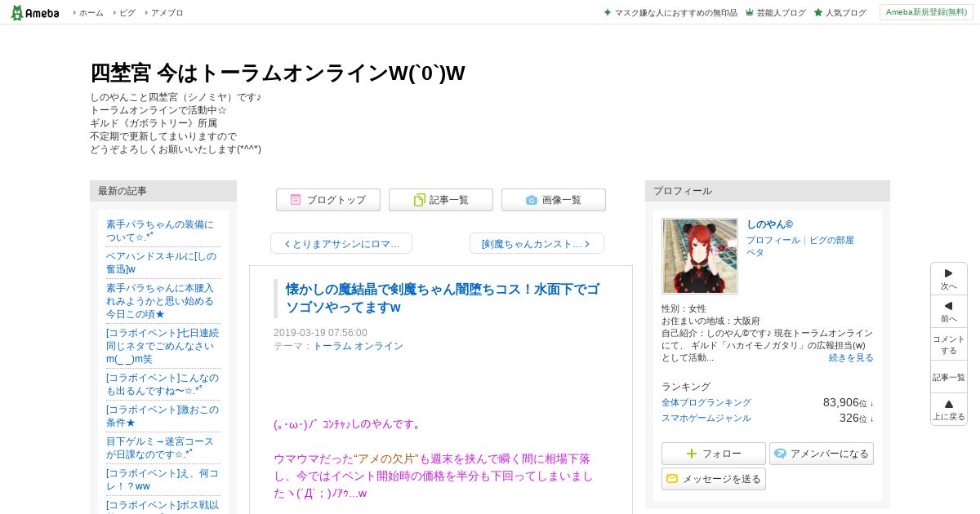This screenshot has height=514, width=980.
Task: Click ranking value 83,906位
Action: tap(848, 403)
